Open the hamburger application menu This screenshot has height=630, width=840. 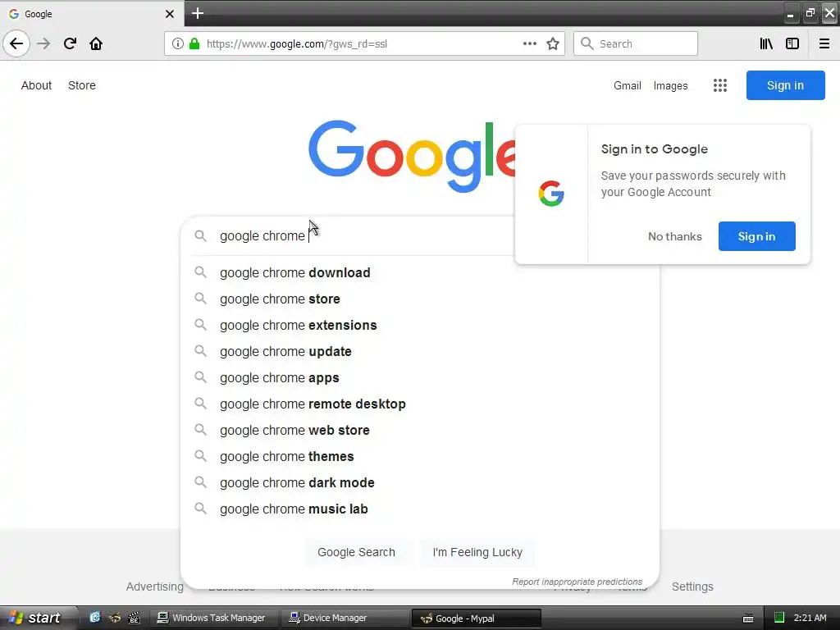pyautogui.click(x=824, y=43)
